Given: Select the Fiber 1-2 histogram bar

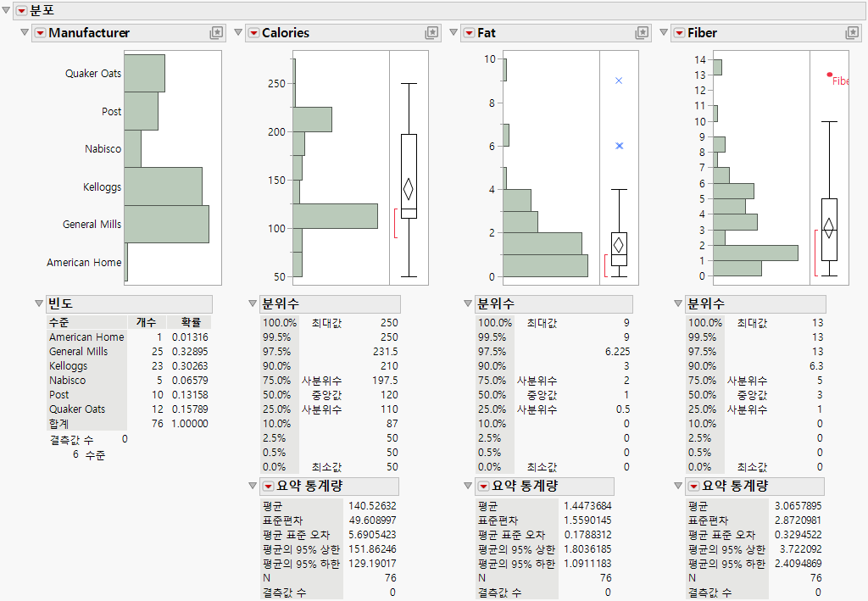Looking at the screenshot, I should [x=755, y=253].
